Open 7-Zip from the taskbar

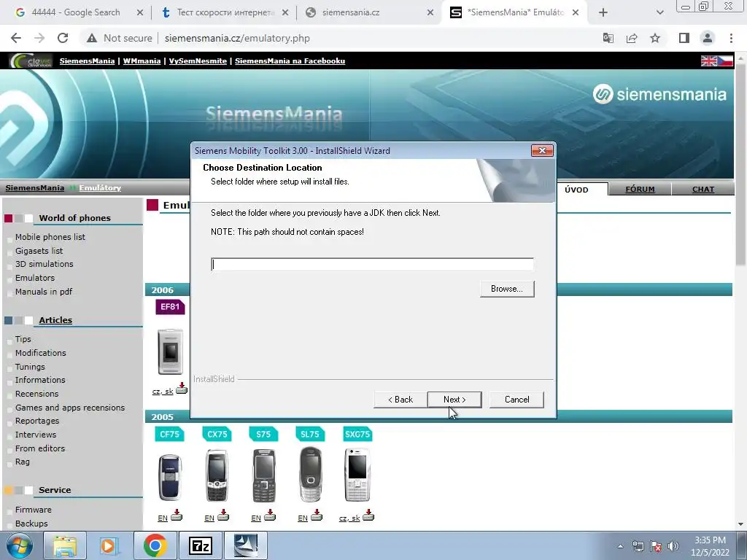pyautogui.click(x=200, y=545)
